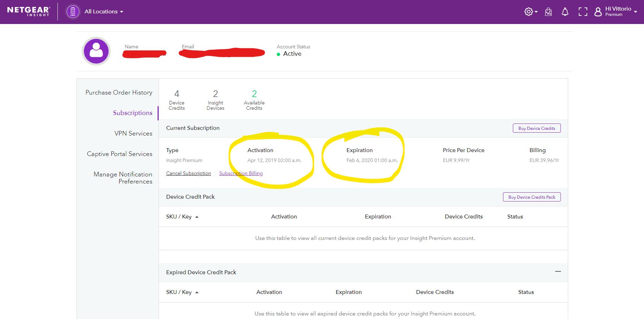Click the user account icon in the header
The width and height of the screenshot is (644, 319).
(598, 12)
